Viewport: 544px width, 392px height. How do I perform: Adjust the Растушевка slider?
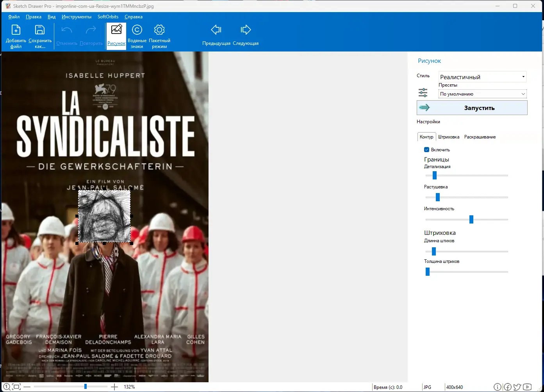[x=438, y=197]
